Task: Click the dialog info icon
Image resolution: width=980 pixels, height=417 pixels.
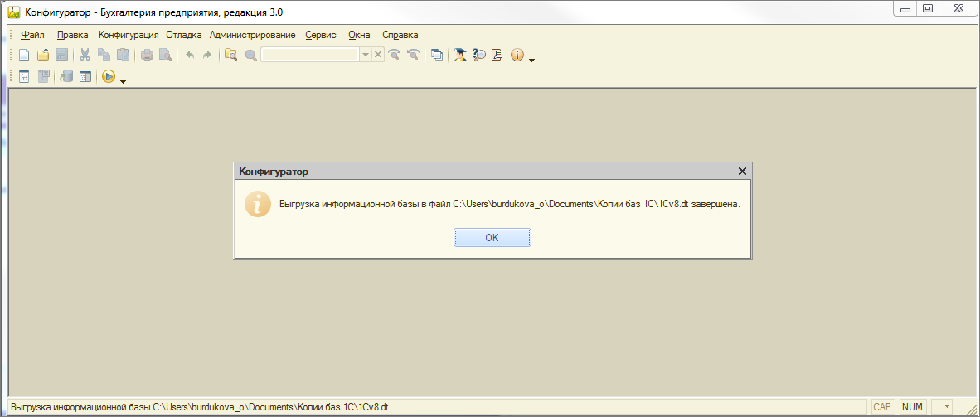Action: click(x=258, y=205)
